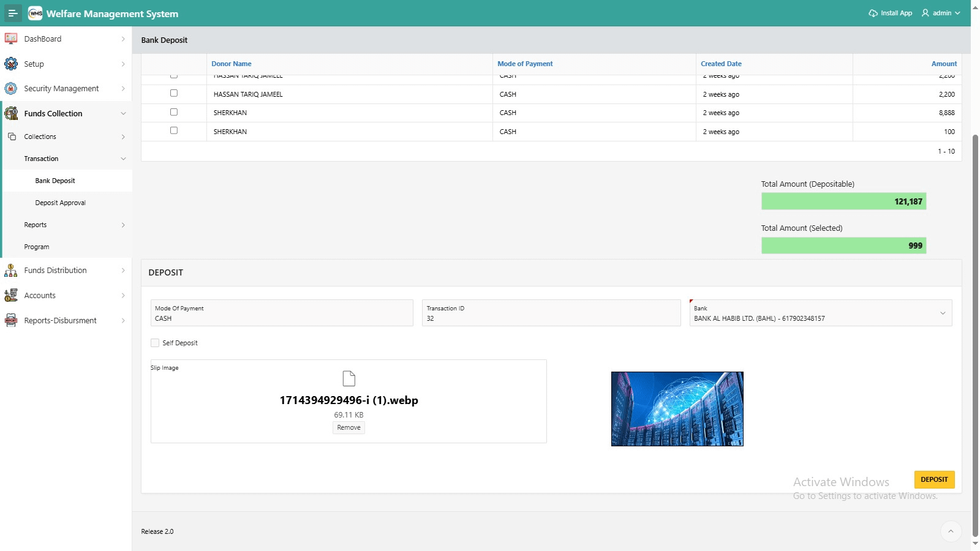Open Deposit Approval menu item
The image size is (980, 551).
pos(60,203)
